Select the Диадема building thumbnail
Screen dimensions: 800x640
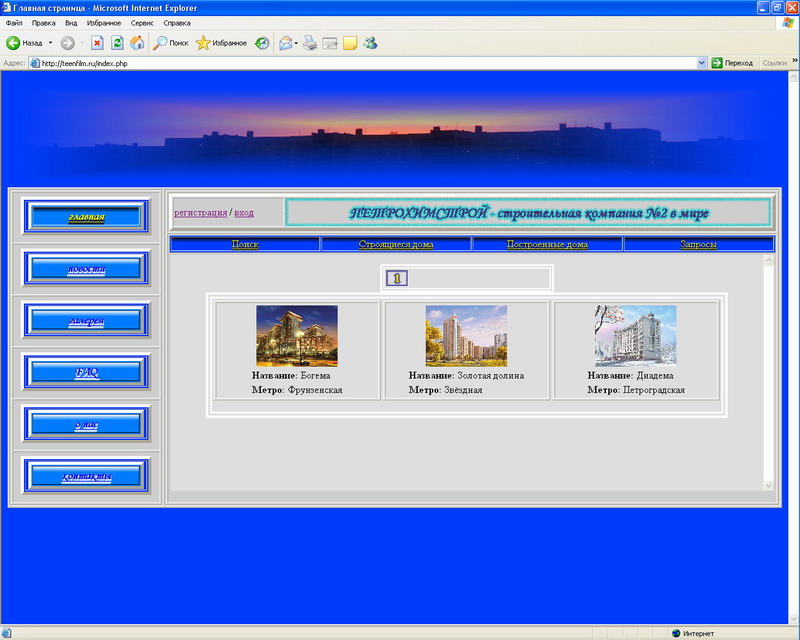636,336
